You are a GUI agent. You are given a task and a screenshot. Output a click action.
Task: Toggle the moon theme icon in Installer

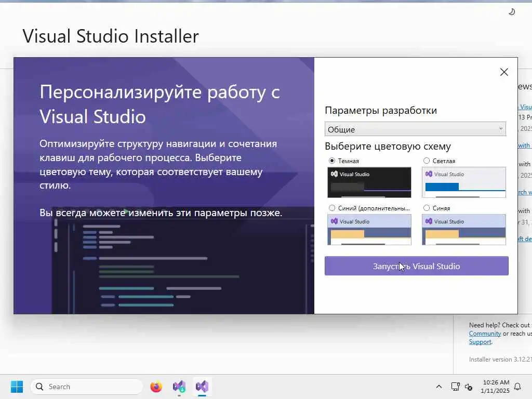[512, 12]
